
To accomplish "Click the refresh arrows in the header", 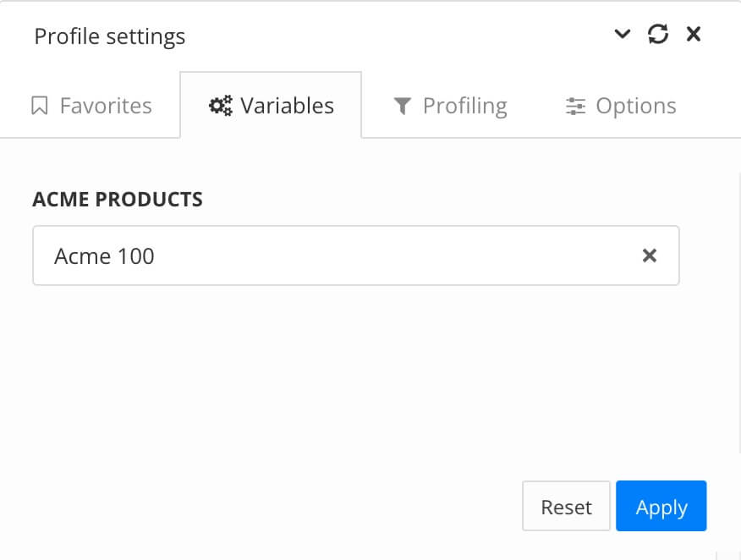I will (658, 34).
